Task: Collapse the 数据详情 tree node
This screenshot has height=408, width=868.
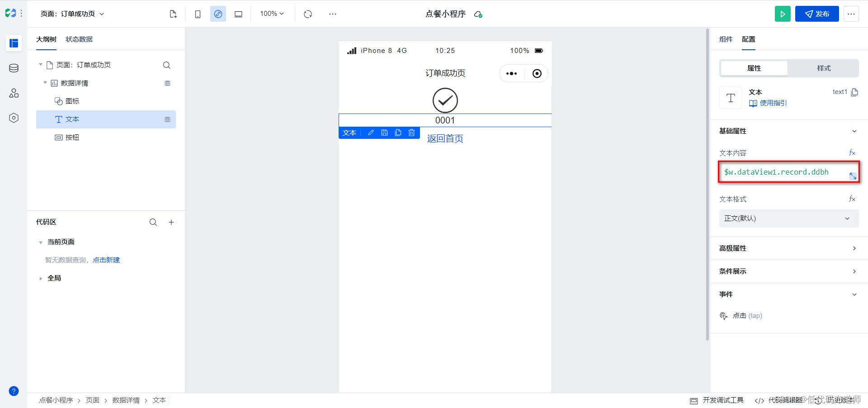Action: pyautogui.click(x=45, y=83)
